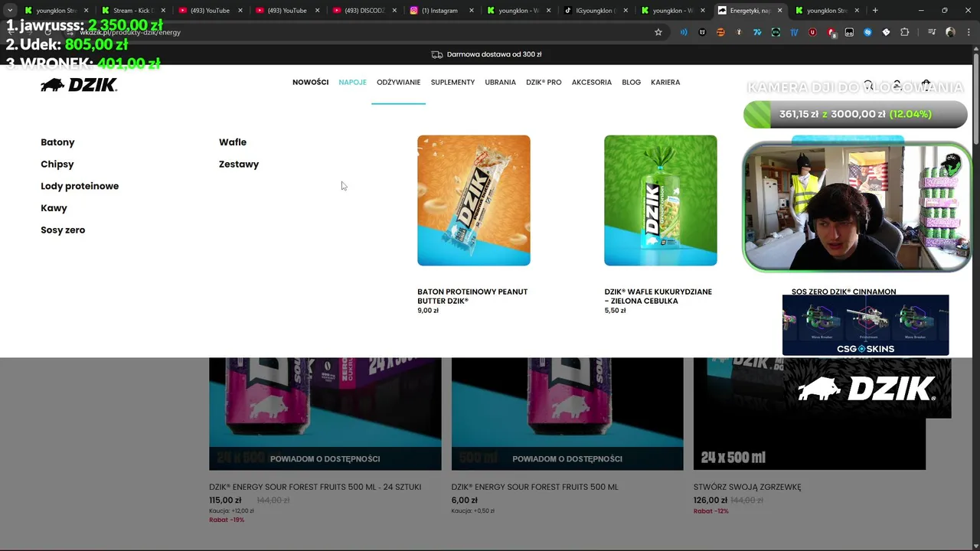Open DZIK ENERGY SOUR FOREST FRUITS 500 ML title
Viewport: 980px width, 551px height.
(x=534, y=487)
